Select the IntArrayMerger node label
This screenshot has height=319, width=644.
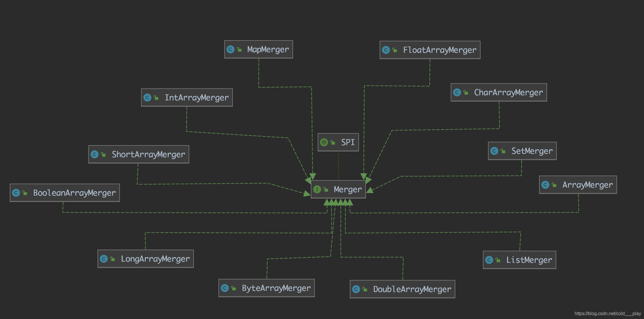(x=196, y=98)
